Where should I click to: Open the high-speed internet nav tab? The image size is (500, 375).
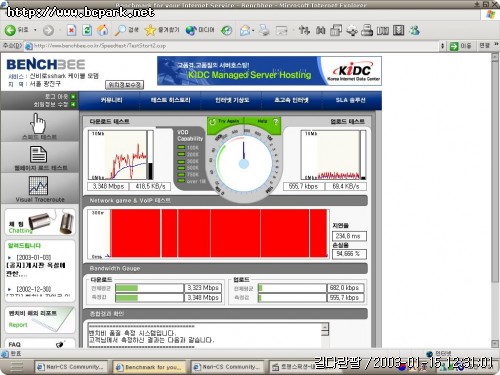pos(291,100)
